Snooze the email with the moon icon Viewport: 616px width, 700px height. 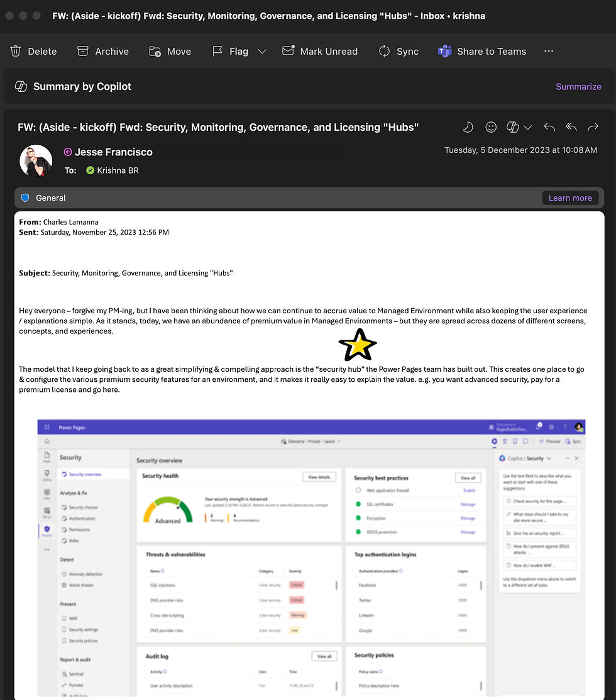coord(468,127)
